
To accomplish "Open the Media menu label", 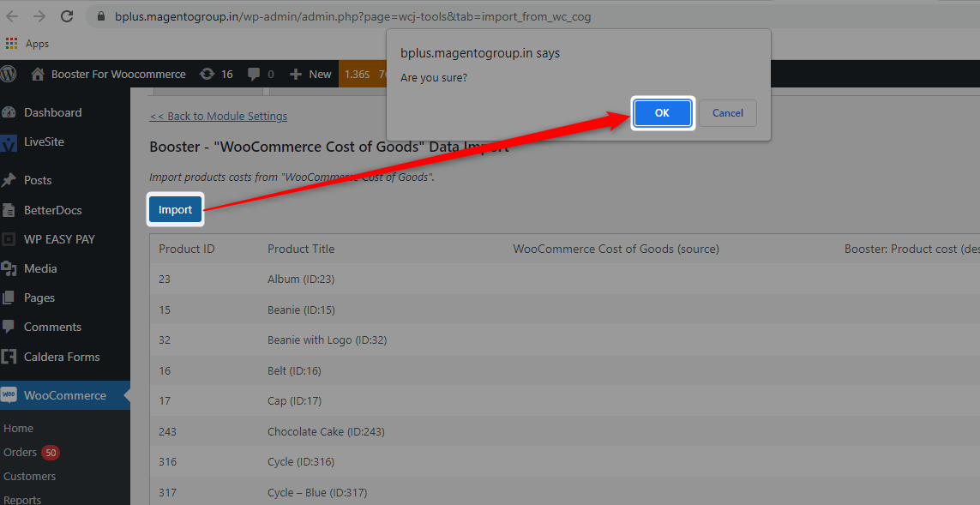I will click(x=40, y=268).
